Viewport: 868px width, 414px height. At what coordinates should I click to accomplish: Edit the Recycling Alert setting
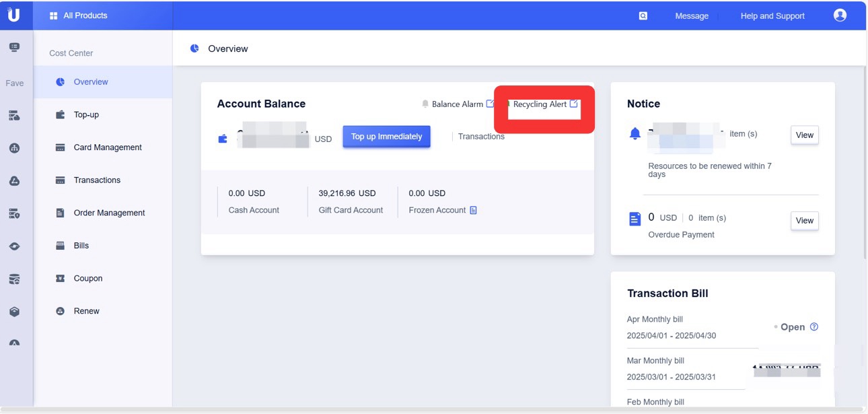click(x=573, y=104)
